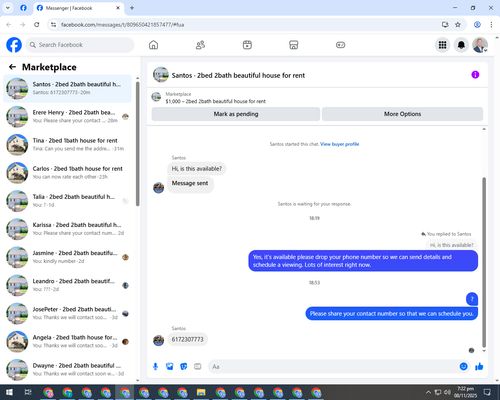This screenshot has width=500, height=400.
Task: Attach a photo with the image icon
Action: tap(170, 367)
